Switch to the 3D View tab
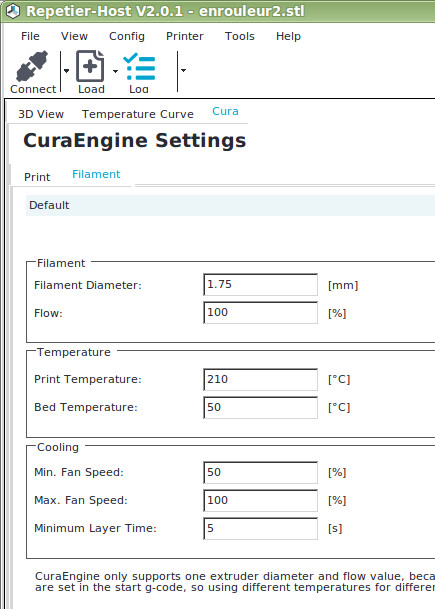This screenshot has height=609, width=435. click(x=41, y=114)
